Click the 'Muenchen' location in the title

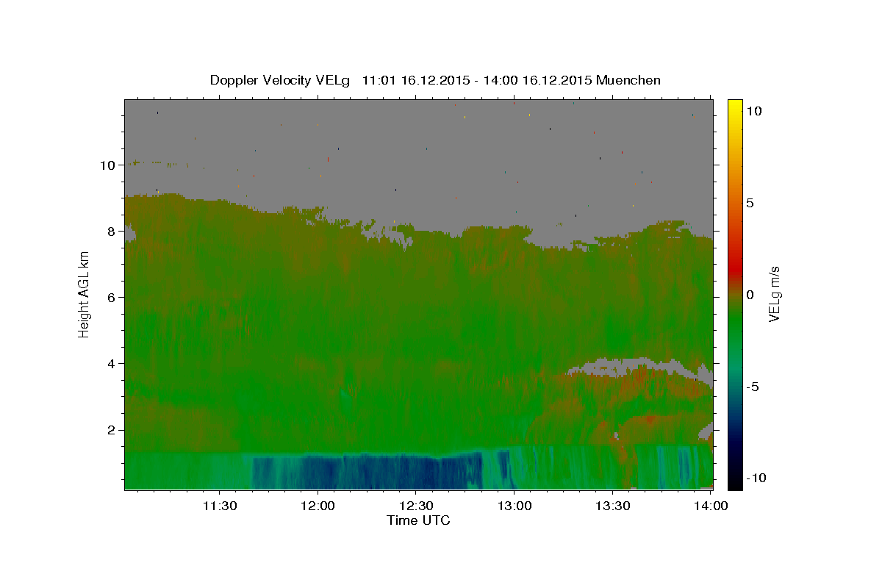[628, 80]
